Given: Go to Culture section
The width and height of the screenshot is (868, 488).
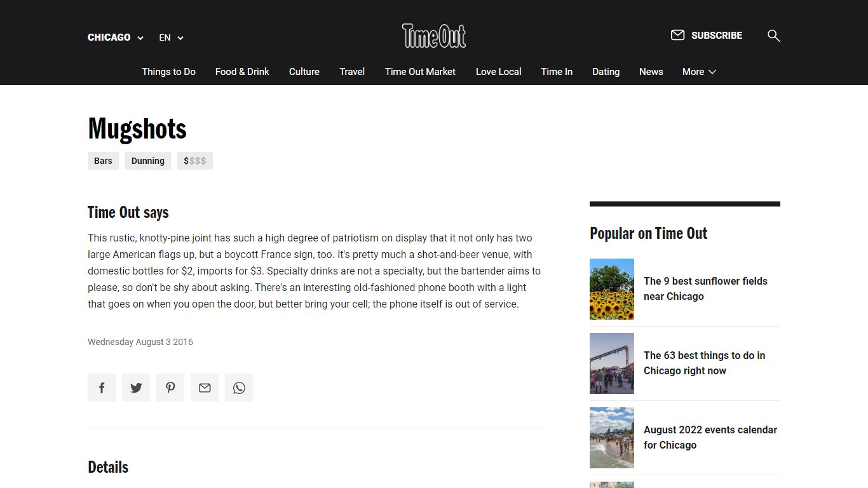Looking at the screenshot, I should coord(304,72).
